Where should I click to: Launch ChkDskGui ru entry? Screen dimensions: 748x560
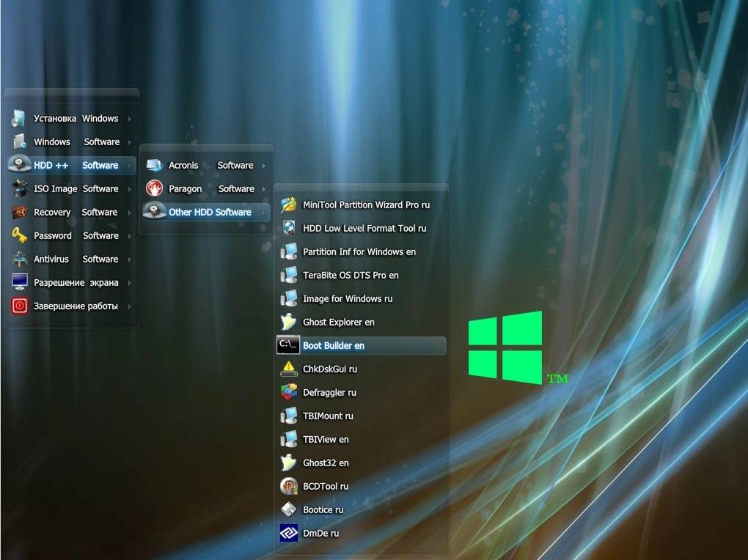[x=362, y=369]
